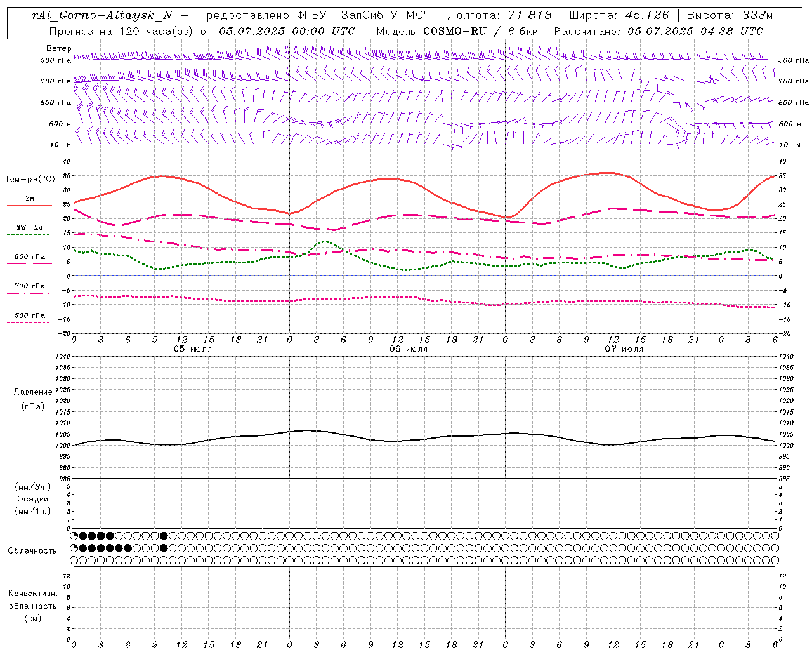Click the dashed line sample under legend "Td 2м"
The height and width of the screenshot is (650, 812).
pyautogui.click(x=29, y=234)
